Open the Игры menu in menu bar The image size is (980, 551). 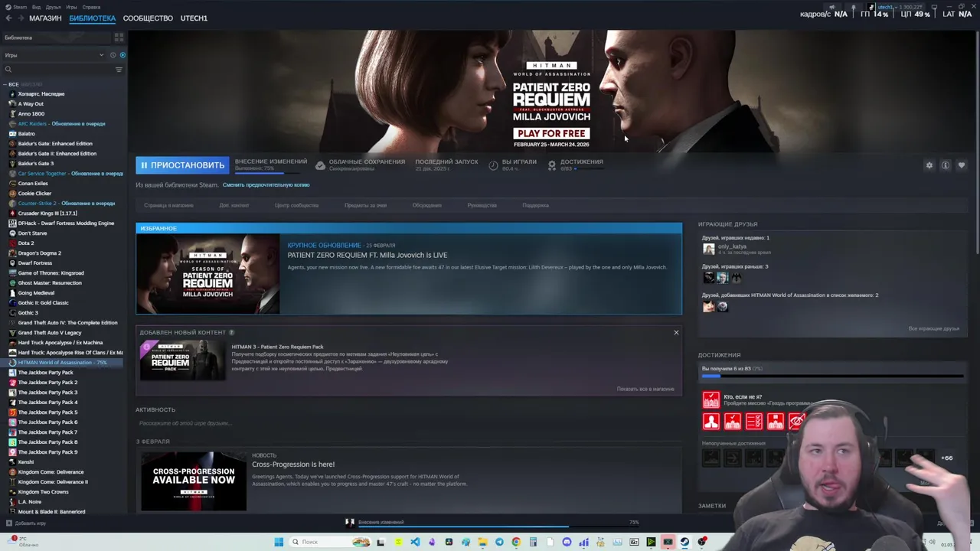click(71, 7)
